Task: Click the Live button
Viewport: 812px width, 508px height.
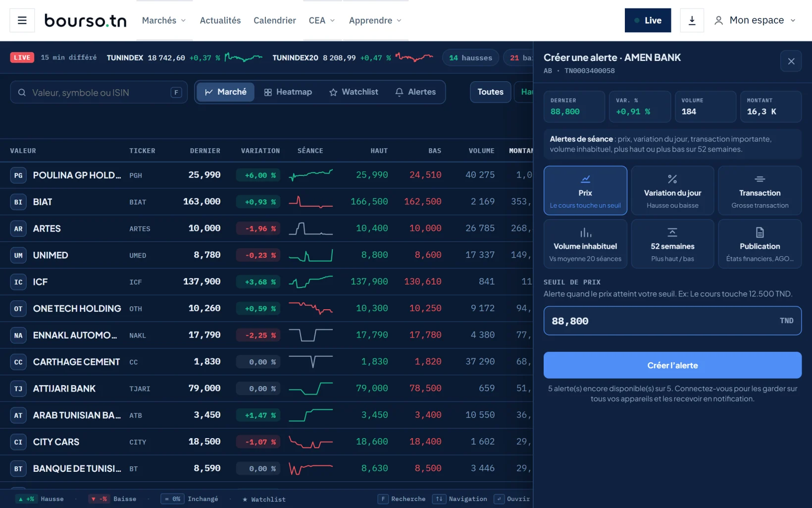Action: (x=648, y=20)
